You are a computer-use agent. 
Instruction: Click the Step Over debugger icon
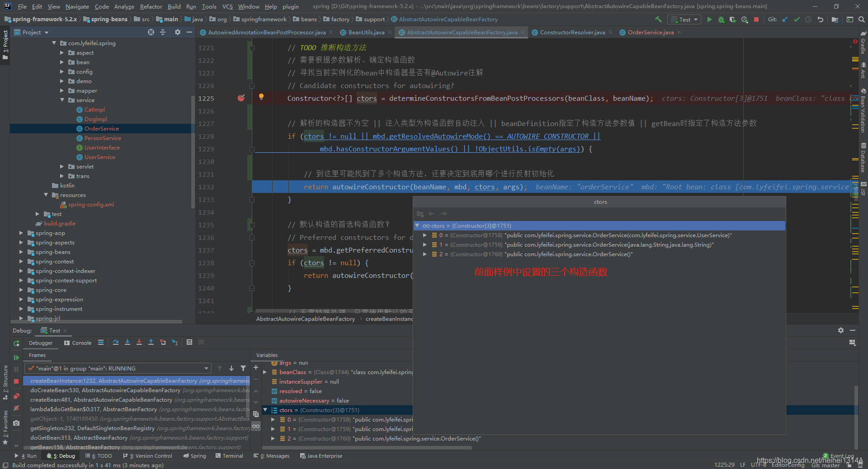click(x=116, y=342)
